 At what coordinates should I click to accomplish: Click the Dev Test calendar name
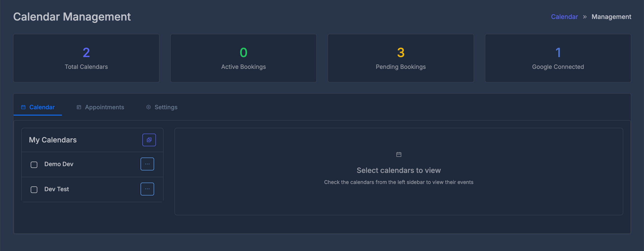(56, 189)
